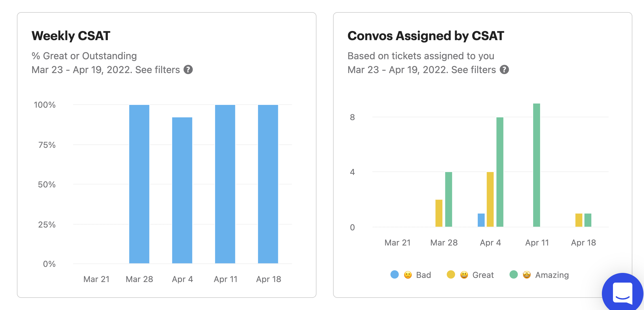Click the yellow Great bar for Apr 18
Image resolution: width=644 pixels, height=310 pixels.
[579, 220]
